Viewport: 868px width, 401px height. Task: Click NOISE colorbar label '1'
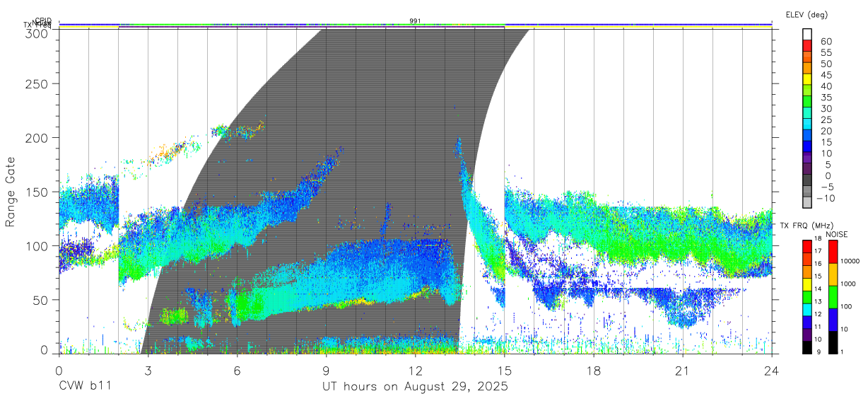(x=841, y=351)
